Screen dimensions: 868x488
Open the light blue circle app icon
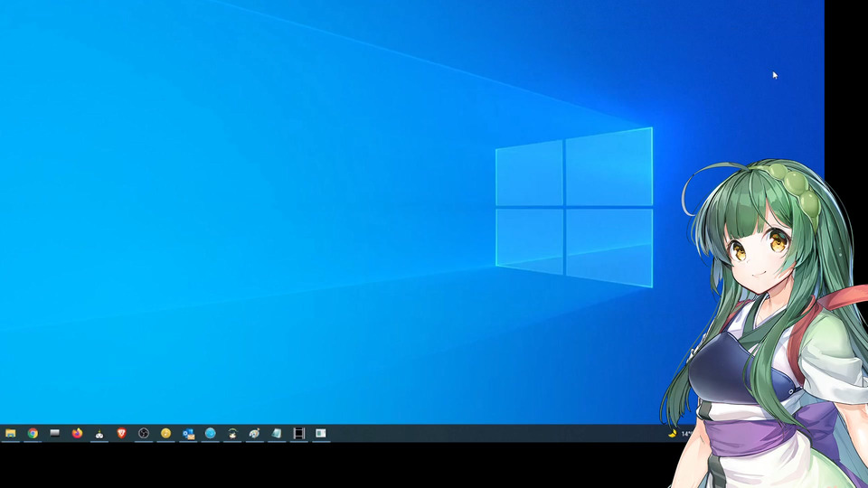(x=211, y=433)
